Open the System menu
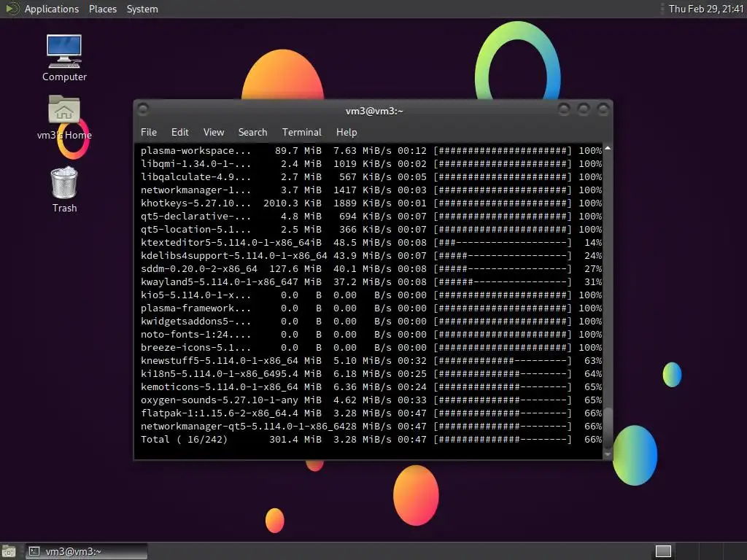This screenshot has width=747, height=560. point(142,9)
